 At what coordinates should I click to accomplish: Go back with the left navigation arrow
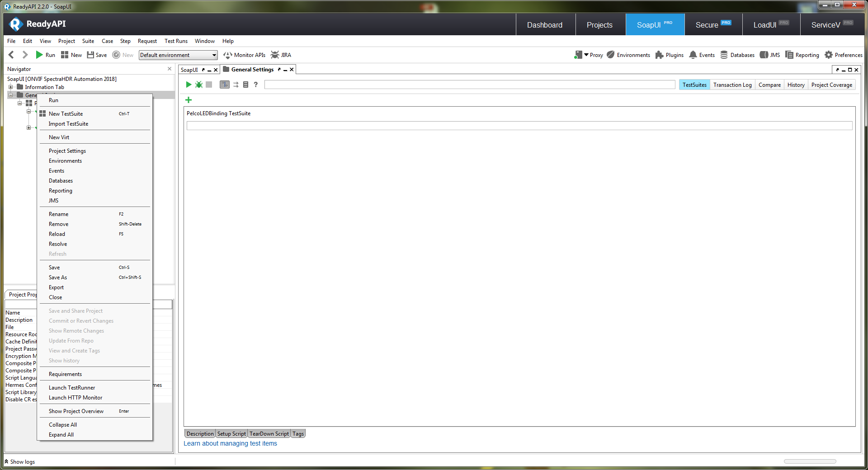tap(11, 55)
